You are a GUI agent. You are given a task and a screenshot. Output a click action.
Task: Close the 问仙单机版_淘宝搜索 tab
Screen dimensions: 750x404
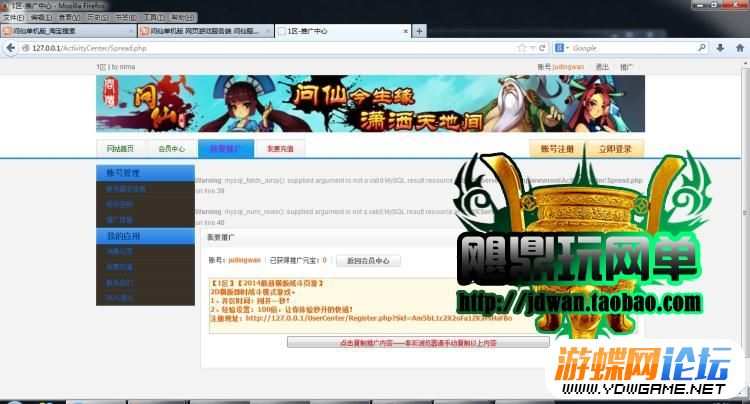coord(131,31)
